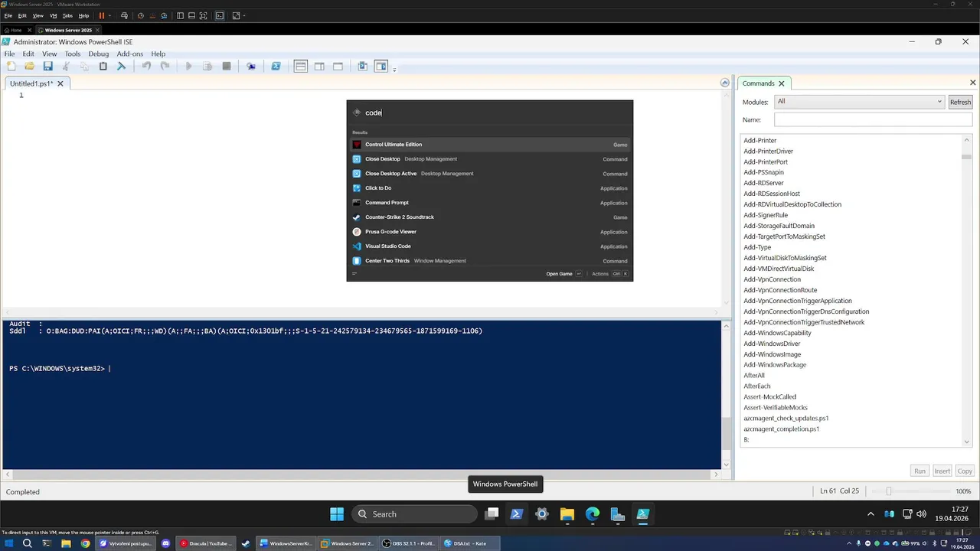Select Add-VpnConnection in command list
This screenshot has height=551, width=980.
pyautogui.click(x=772, y=279)
